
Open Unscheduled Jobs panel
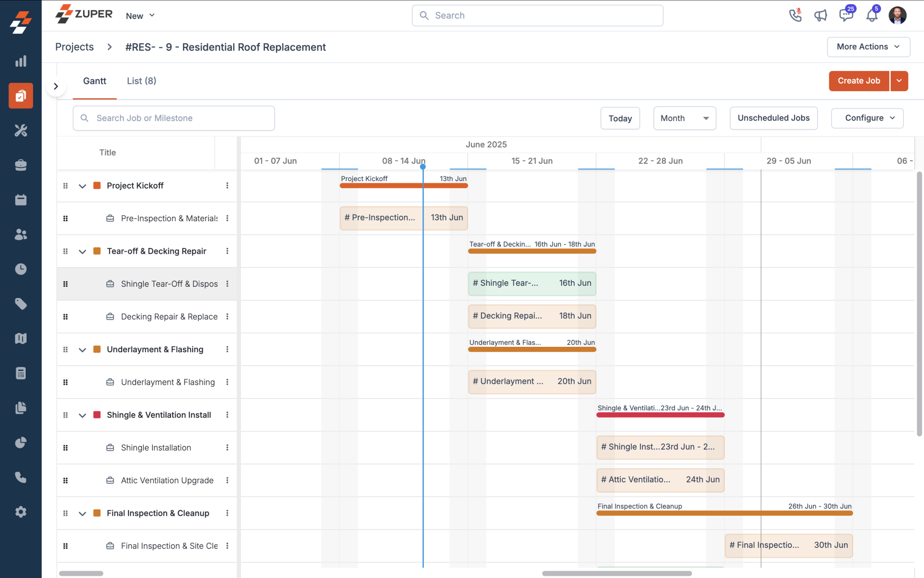click(773, 118)
